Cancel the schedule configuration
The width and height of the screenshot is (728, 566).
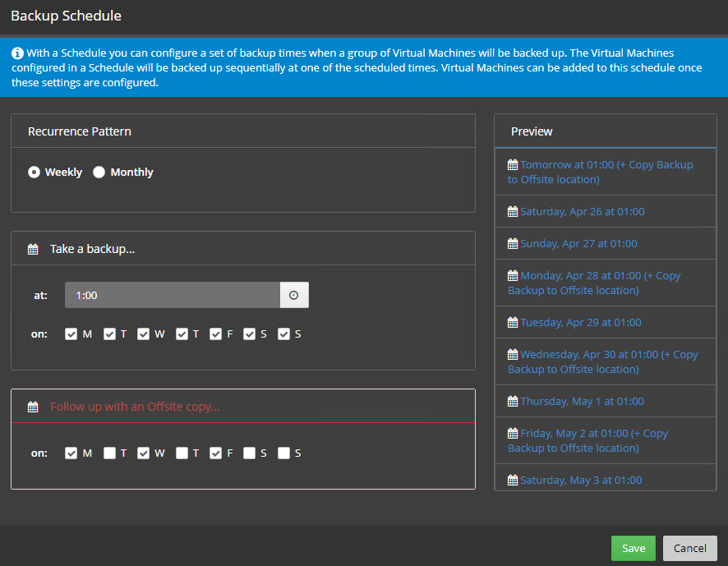(x=689, y=548)
